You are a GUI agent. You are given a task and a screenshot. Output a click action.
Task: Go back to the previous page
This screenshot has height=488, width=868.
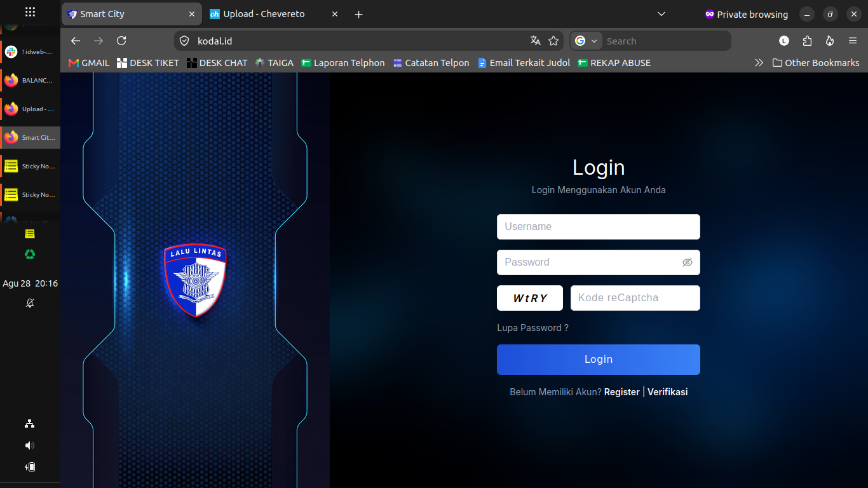coord(76,41)
